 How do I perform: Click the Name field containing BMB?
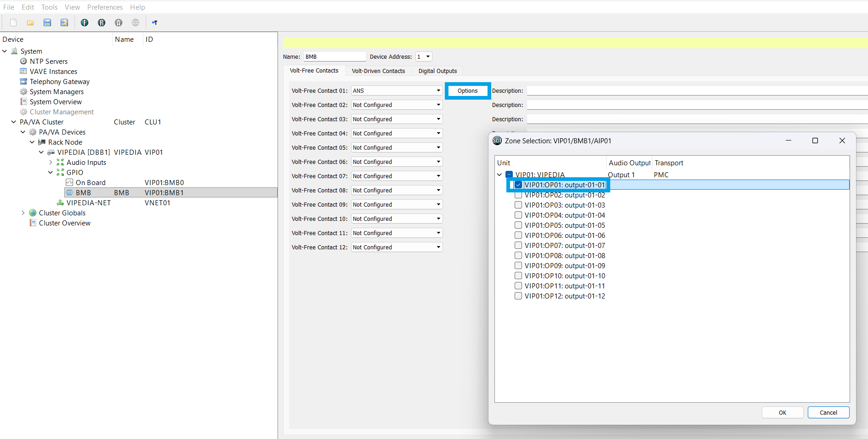(x=335, y=56)
